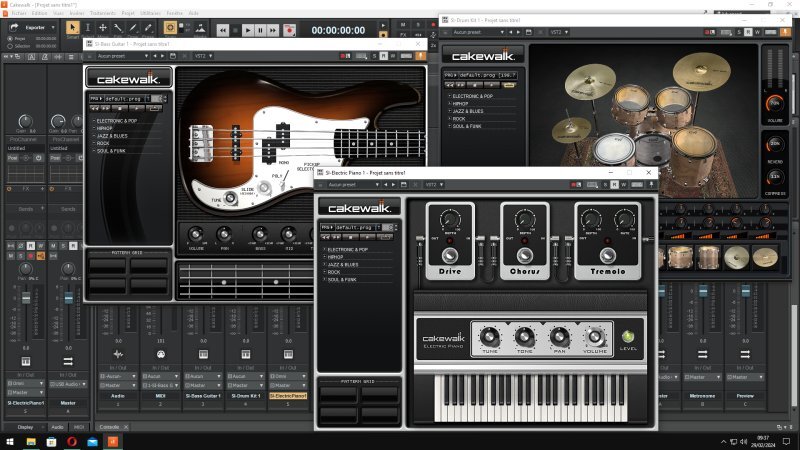Pin the Drum Kit plugin window
800x450 pixels.
786,32
